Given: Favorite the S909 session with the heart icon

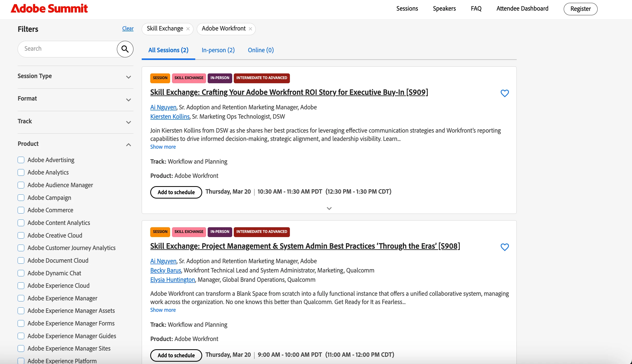Looking at the screenshot, I should 505,93.
